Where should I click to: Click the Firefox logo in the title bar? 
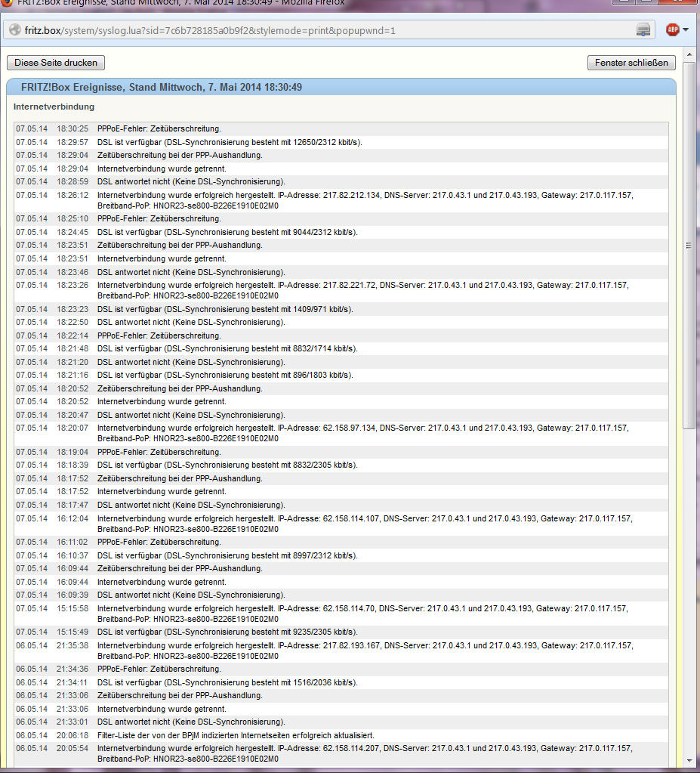7,2
